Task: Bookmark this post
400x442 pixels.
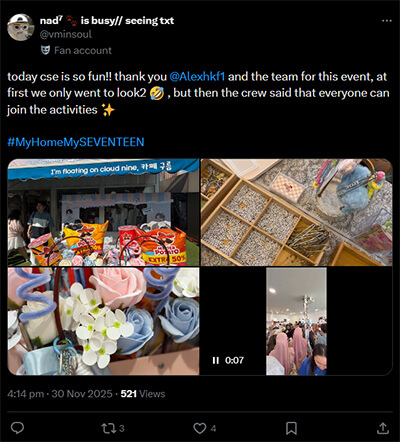Action: coord(291,428)
